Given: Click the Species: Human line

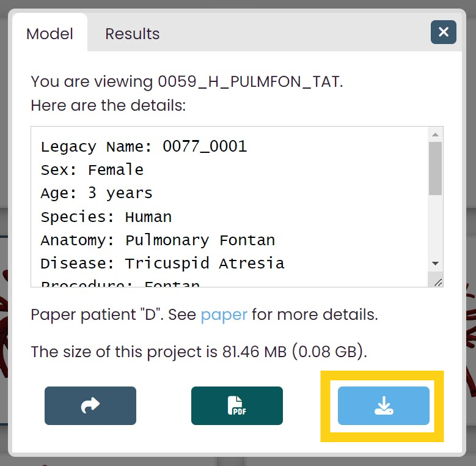Looking at the screenshot, I should point(106,217).
